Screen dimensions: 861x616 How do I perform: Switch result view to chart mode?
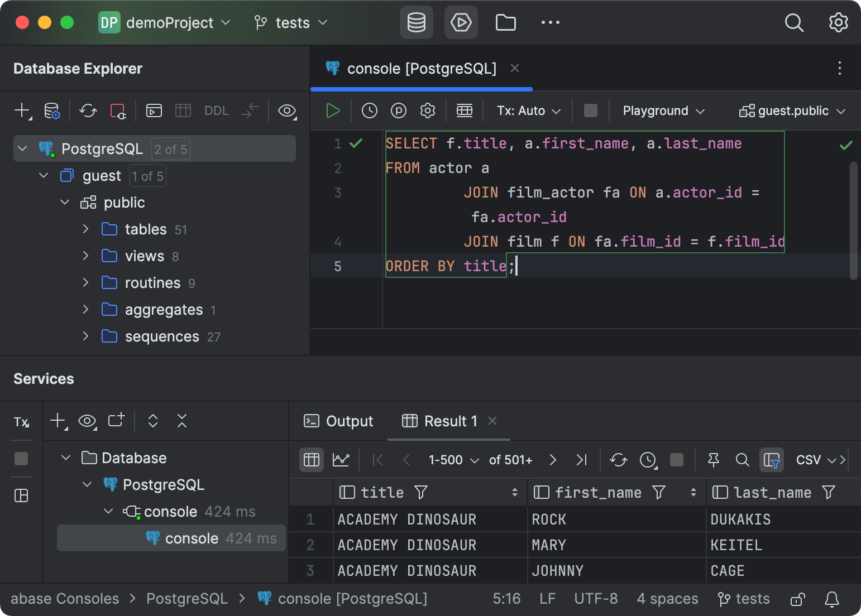[x=341, y=460]
